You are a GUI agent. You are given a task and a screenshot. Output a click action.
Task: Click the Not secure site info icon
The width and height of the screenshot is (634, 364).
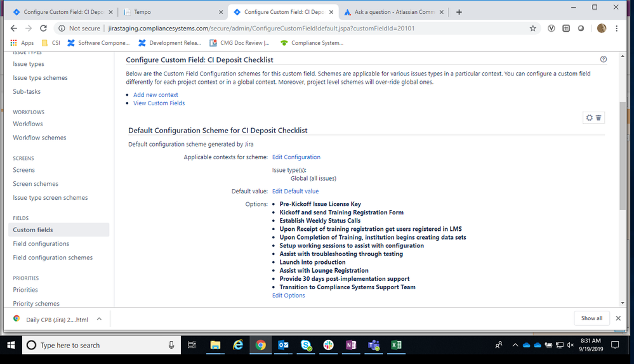click(x=62, y=29)
